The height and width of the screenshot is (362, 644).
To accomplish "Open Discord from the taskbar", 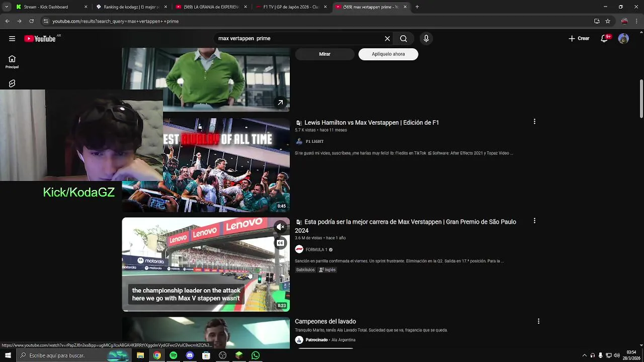I will 190,355.
